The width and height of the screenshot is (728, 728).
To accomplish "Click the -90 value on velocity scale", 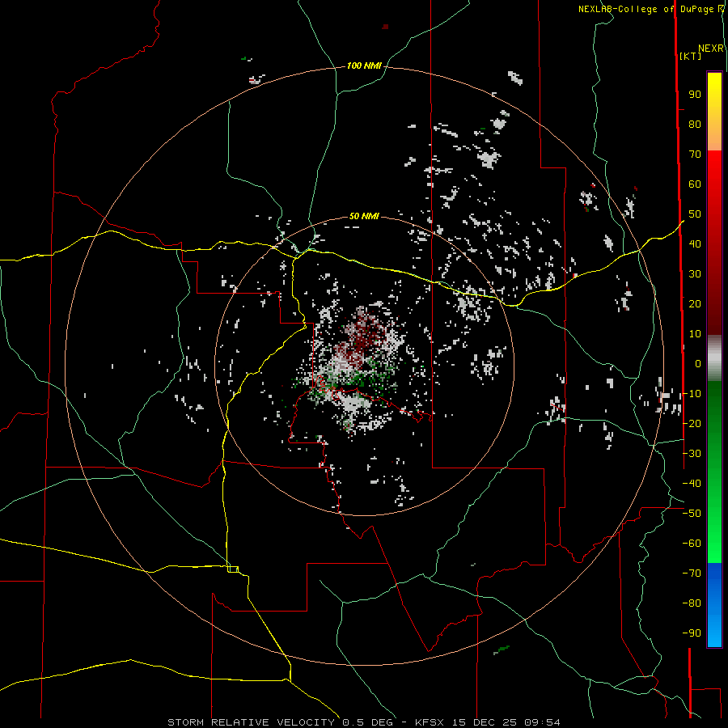I will [692, 633].
